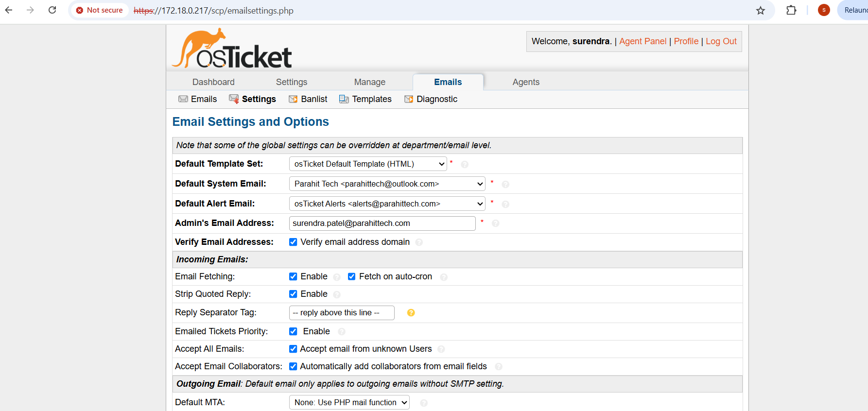The height and width of the screenshot is (411, 868).
Task: Disable Accept email from unknown Users
Action: [293, 349]
